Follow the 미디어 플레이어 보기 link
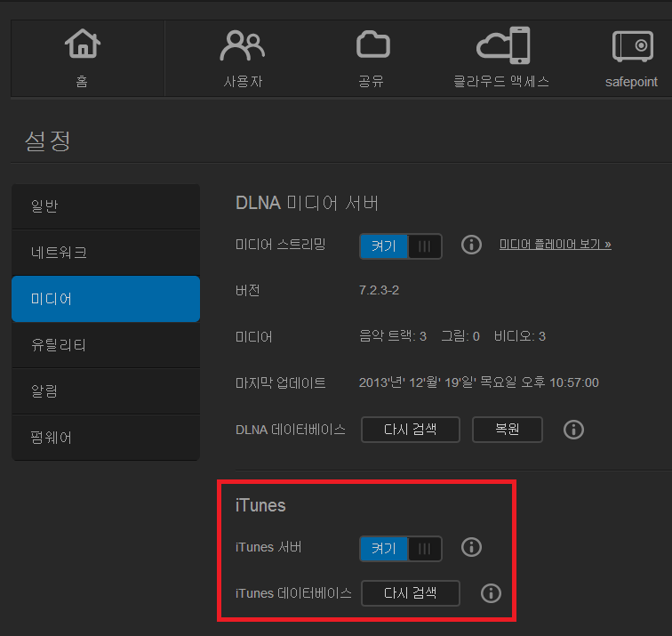 [555, 244]
